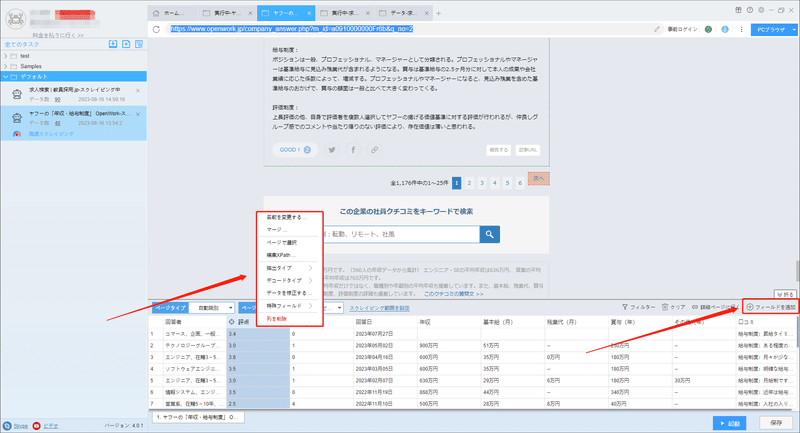Click the gift icon in title bar

coord(738,10)
